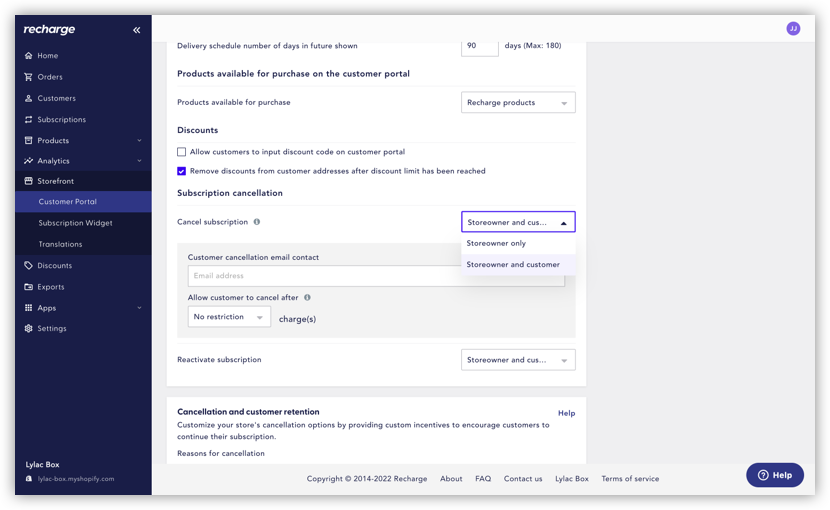Collapse the sidebar with double-chevron icon
This screenshot has height=510, width=830.
tap(137, 30)
